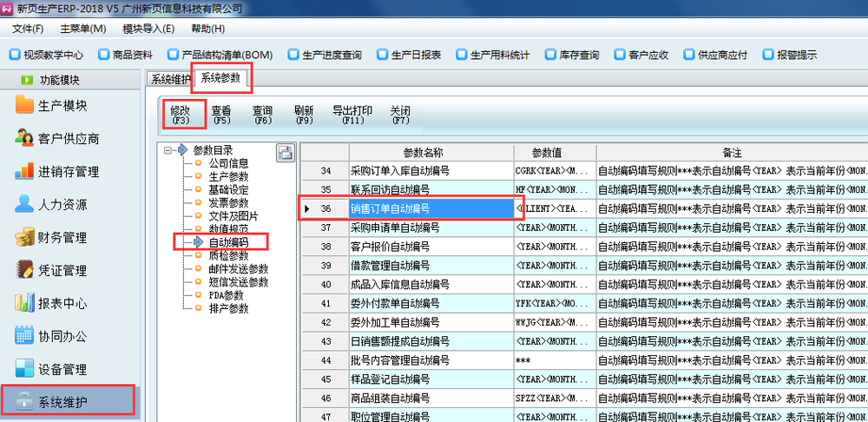
Task: Open 凭证管理 sidebar module
Action: [62, 271]
